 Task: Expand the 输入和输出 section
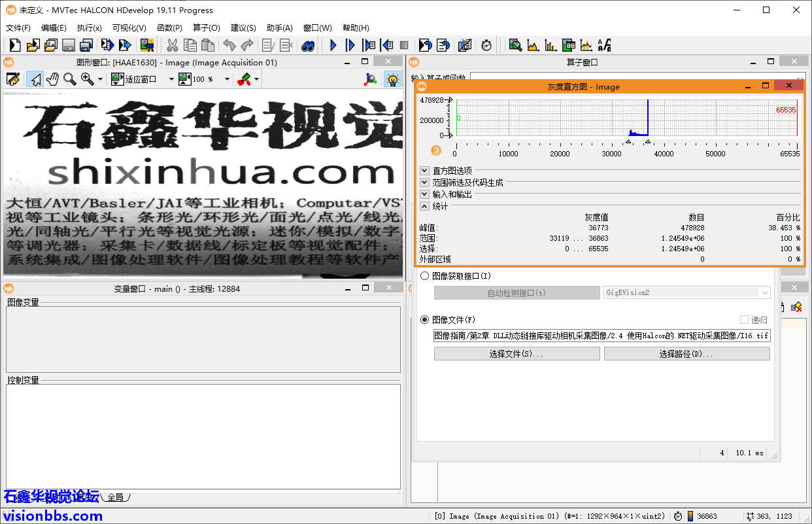click(425, 194)
